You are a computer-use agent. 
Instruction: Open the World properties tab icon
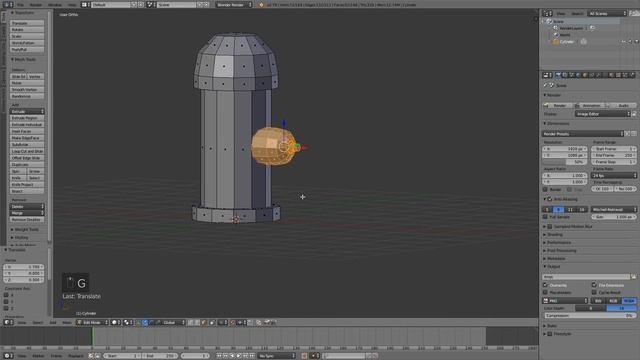click(578, 75)
